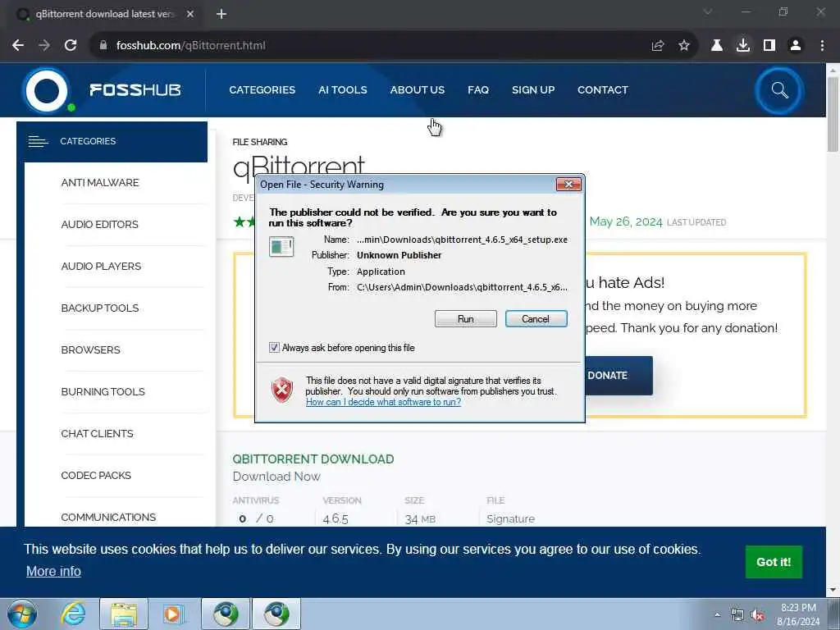Click the page vertical scrollbar thumb
This screenshot has width=840, height=630.
pyautogui.click(x=833, y=114)
